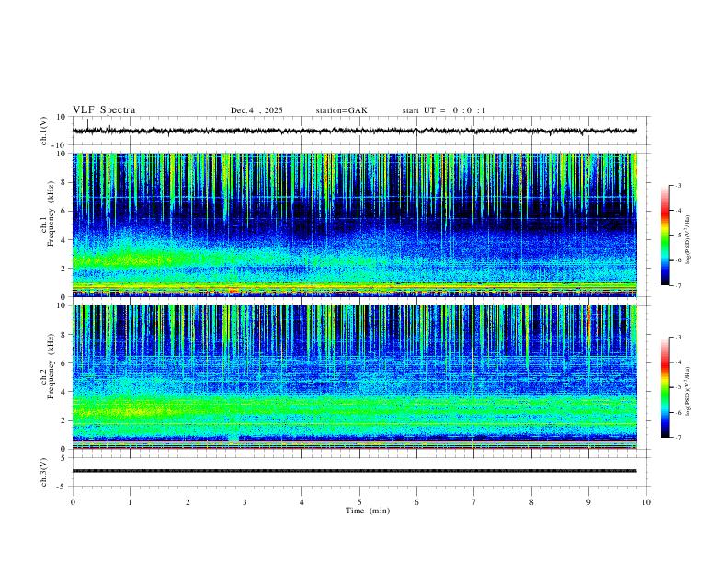
Task: Click the "Time (min)" axis label
Action: tap(368, 511)
